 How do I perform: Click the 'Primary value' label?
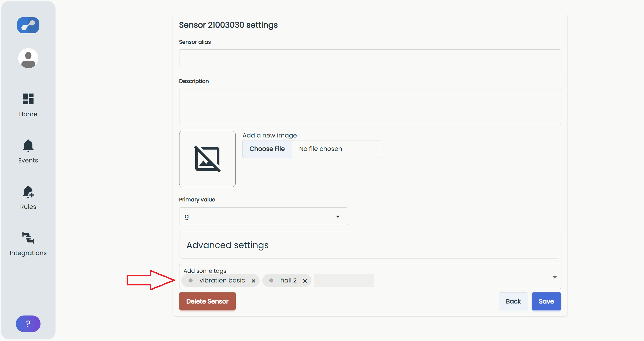coord(197,199)
